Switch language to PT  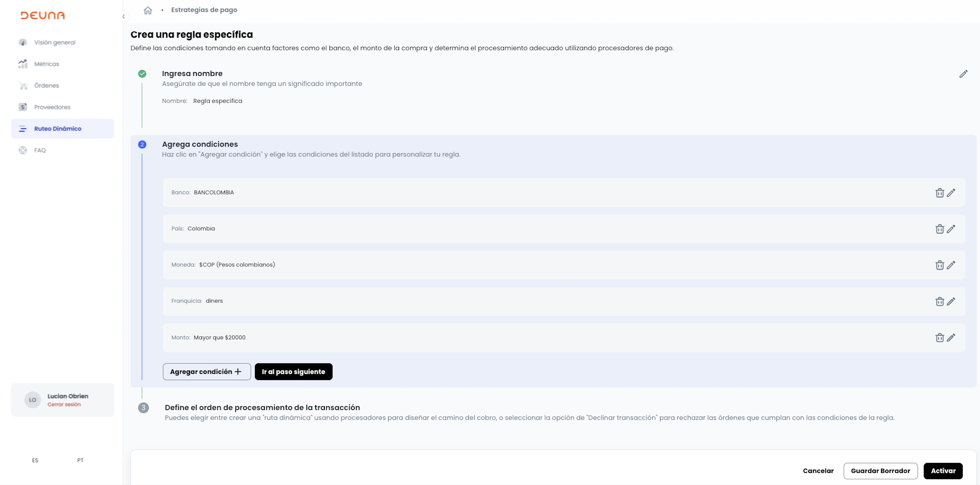click(80, 460)
